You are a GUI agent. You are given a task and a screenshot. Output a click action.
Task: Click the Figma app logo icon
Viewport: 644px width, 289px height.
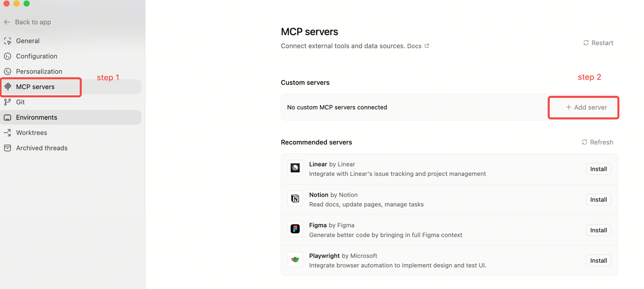coord(295,230)
